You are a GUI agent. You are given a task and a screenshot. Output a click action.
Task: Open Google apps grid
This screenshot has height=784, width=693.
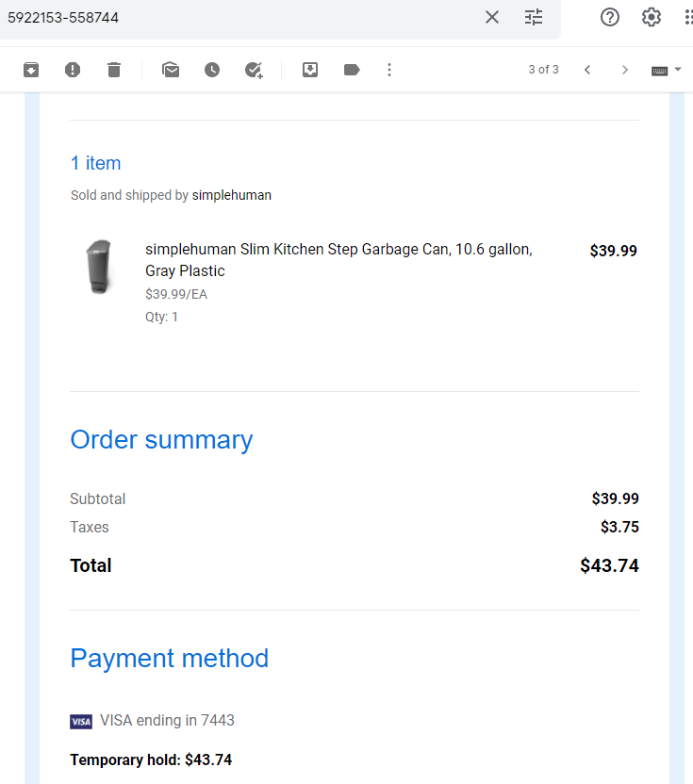(689, 17)
